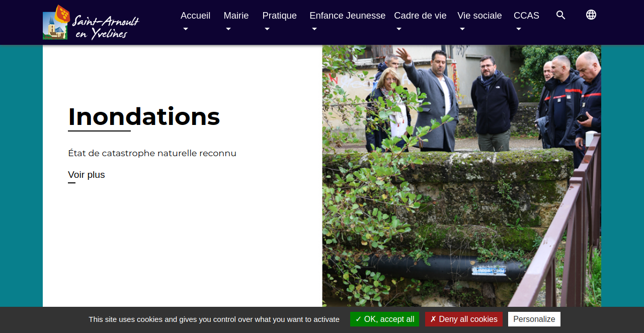Expand the arrow under Vie sociale

(462, 29)
